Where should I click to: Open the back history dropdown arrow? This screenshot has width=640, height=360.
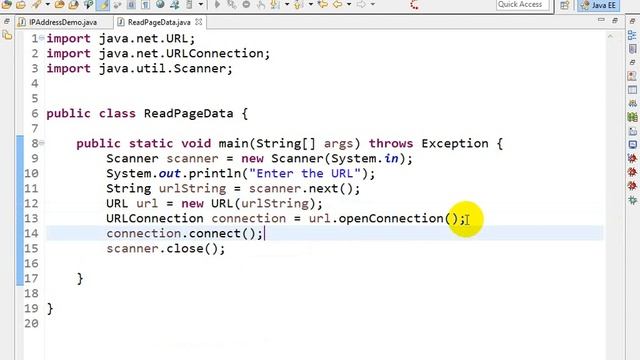pyautogui.click(x=349, y=5)
